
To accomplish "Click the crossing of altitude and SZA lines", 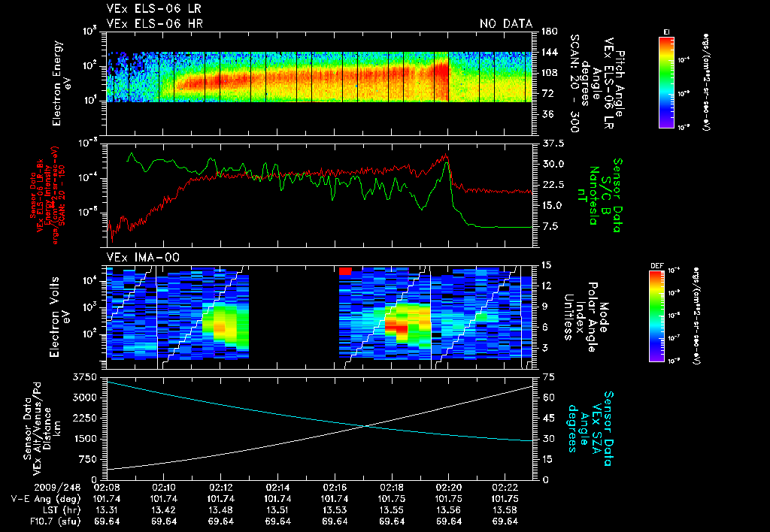I will coord(365,426).
